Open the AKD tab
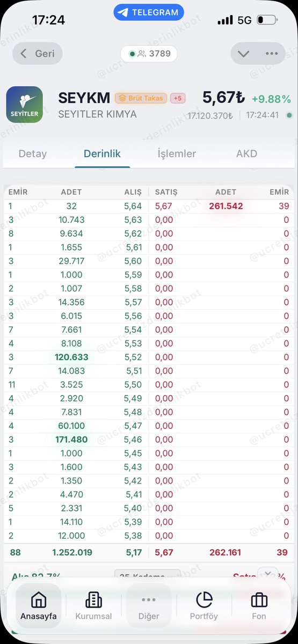Screen dimensions: 298x644 click(246, 154)
